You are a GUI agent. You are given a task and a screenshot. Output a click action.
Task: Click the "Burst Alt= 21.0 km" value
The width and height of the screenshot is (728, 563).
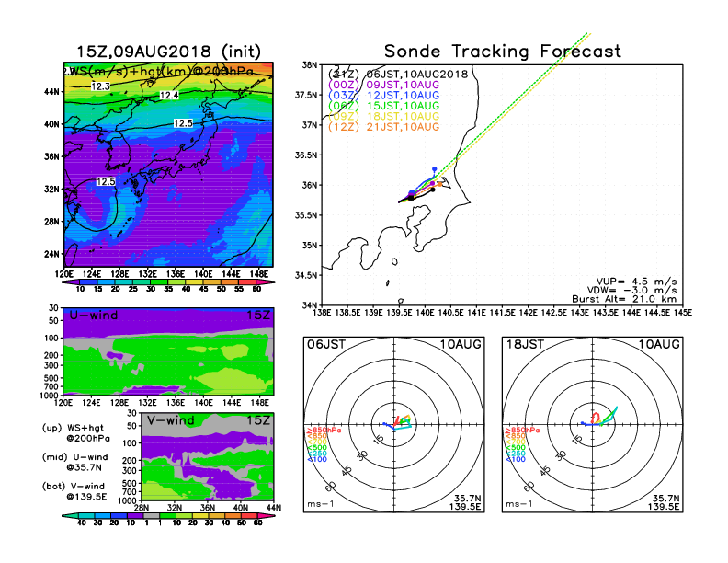[x=624, y=299]
